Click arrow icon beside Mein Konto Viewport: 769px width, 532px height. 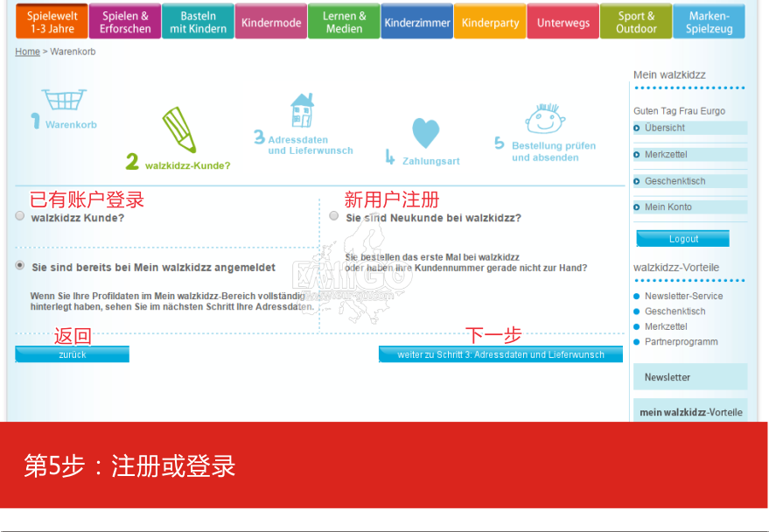[637, 207]
